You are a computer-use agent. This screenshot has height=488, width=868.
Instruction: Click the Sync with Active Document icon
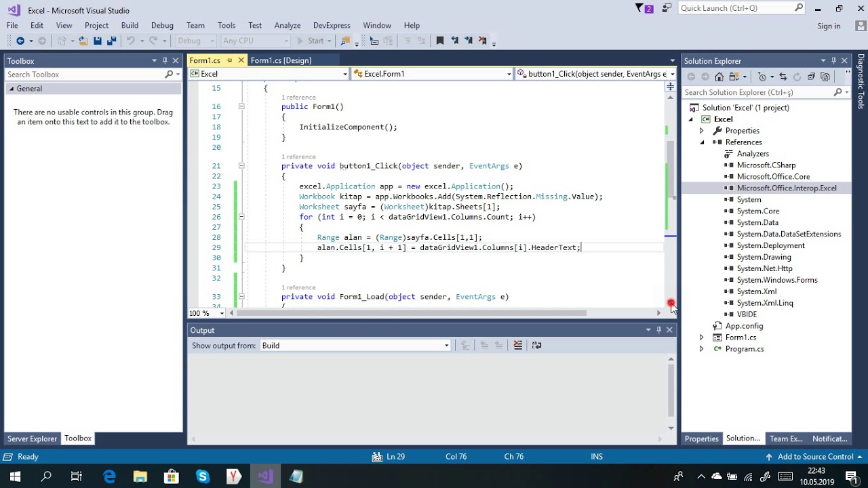tap(783, 77)
